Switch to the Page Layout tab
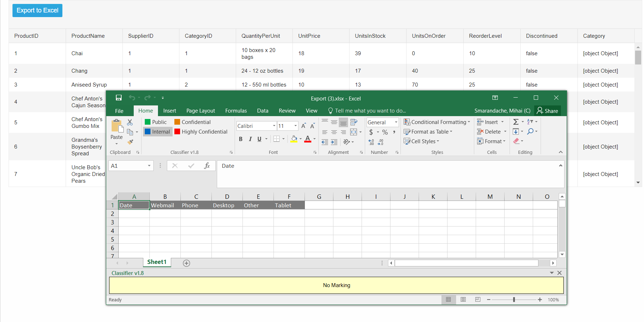This screenshot has width=644, height=322. pyautogui.click(x=201, y=111)
